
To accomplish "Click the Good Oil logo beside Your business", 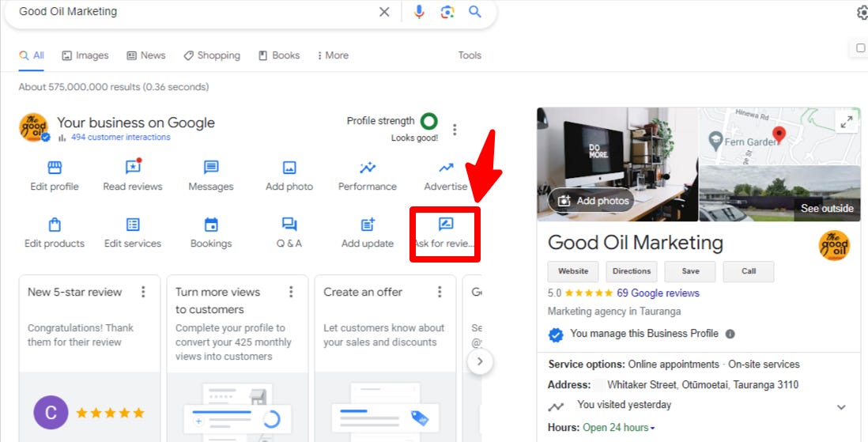I will (34, 128).
